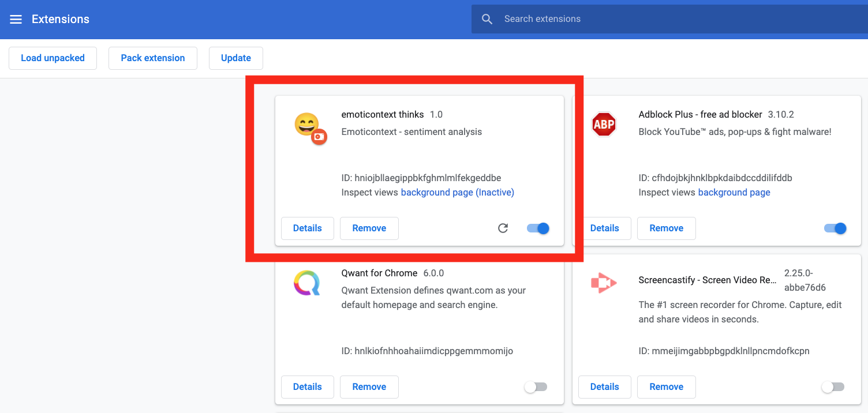
Task: Disable the emoticontext thinks extension toggle
Action: [x=538, y=228]
